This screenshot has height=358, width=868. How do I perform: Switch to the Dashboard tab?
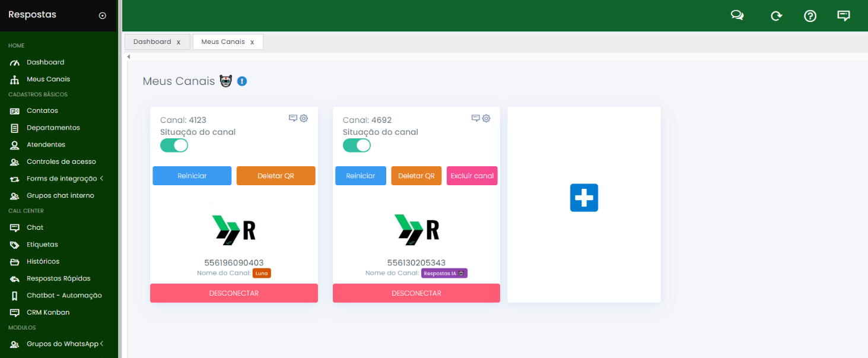(x=152, y=42)
